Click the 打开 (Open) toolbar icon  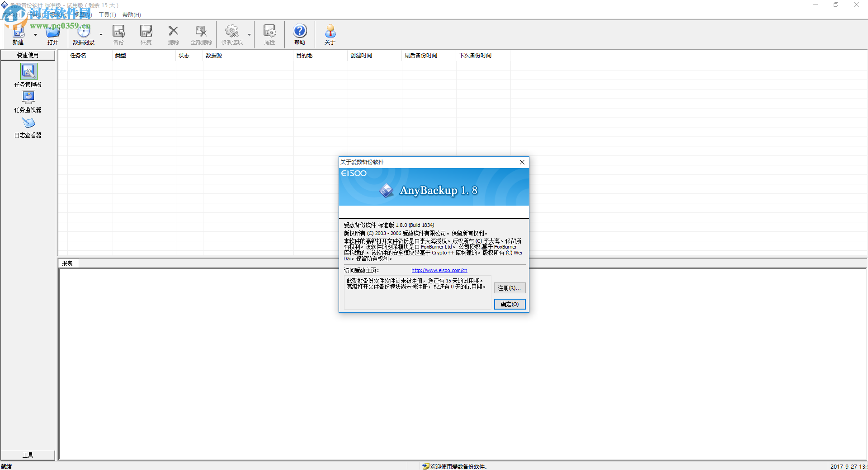point(53,34)
